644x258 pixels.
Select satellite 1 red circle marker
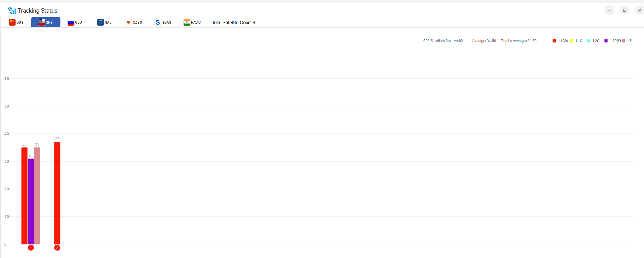[x=31, y=248]
